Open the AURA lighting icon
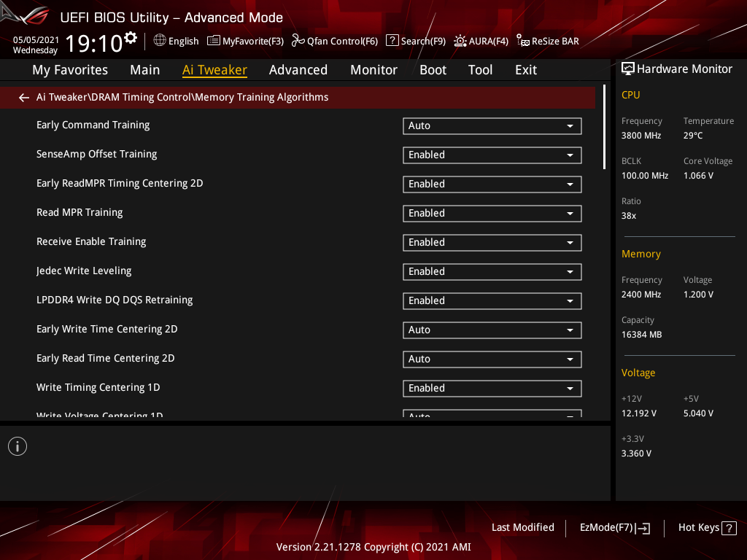 tap(460, 41)
